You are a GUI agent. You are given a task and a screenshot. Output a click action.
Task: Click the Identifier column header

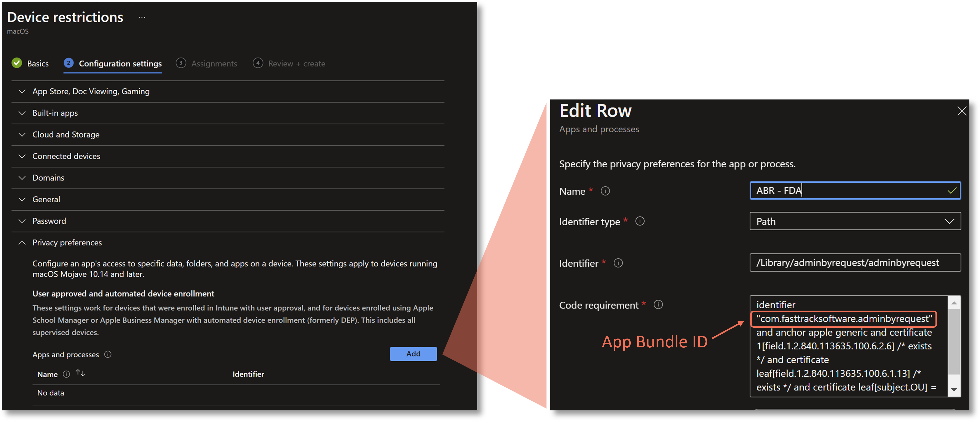[x=248, y=374]
